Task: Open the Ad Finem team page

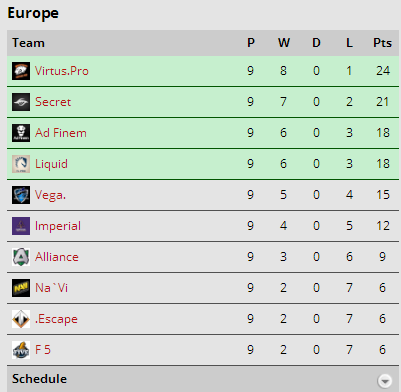Action: pyautogui.click(x=61, y=133)
